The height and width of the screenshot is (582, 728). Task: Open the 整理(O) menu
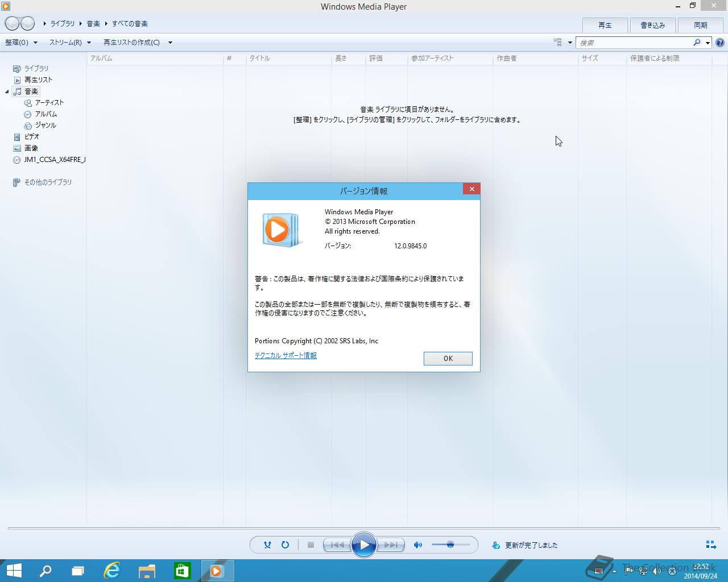[21, 43]
